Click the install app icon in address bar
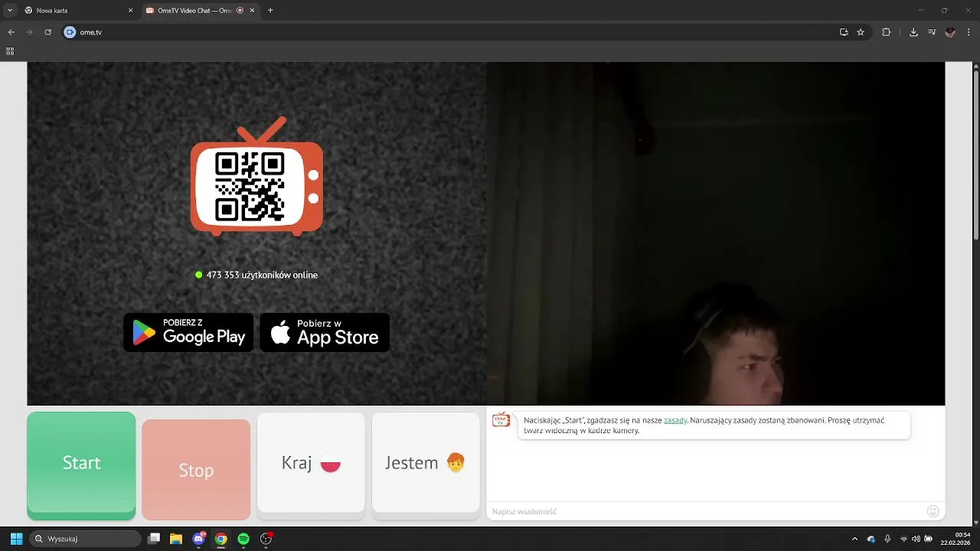Screen dimensions: 980x551 tap(844, 32)
